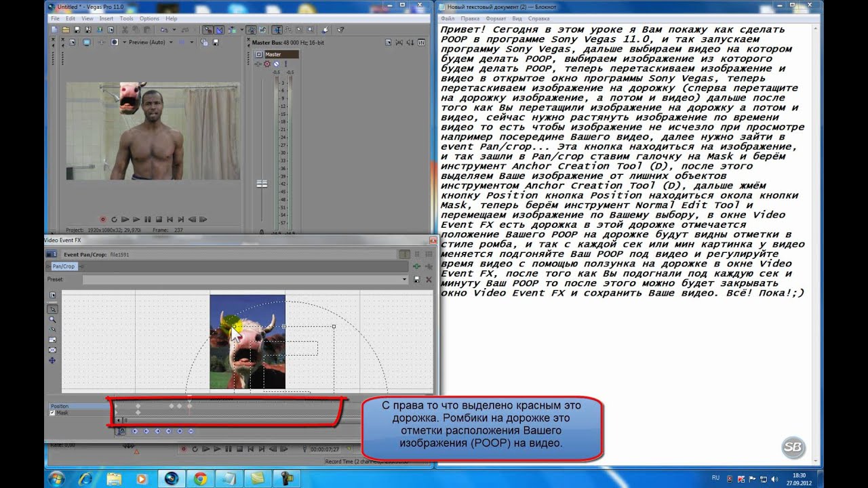Screen dimensions: 868x488
Task: Click Show Properties icon in Pan/Crop tools
Action: 52,295
